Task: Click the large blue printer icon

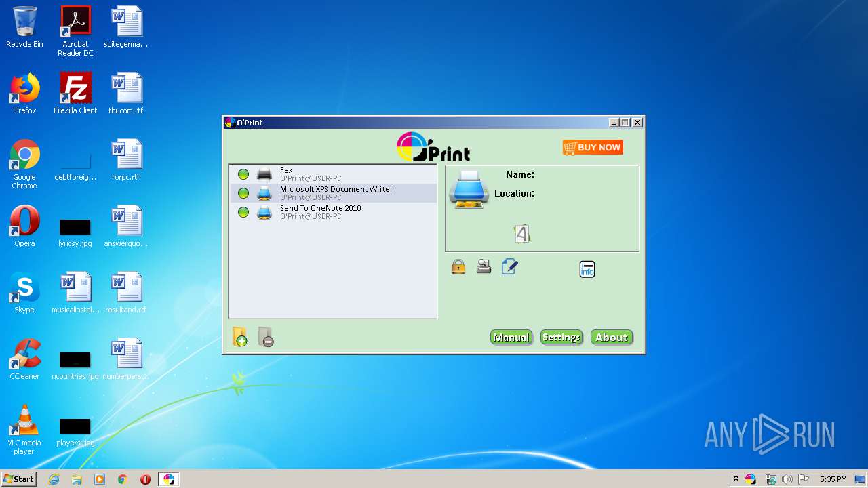Action: click(x=469, y=189)
